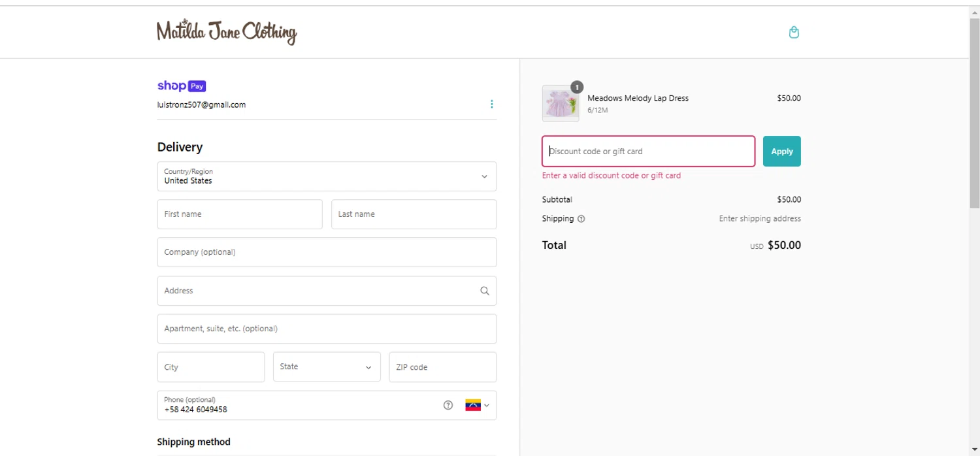The height and width of the screenshot is (456, 980).
Task: Click the 6/12M size text
Action: point(598,110)
